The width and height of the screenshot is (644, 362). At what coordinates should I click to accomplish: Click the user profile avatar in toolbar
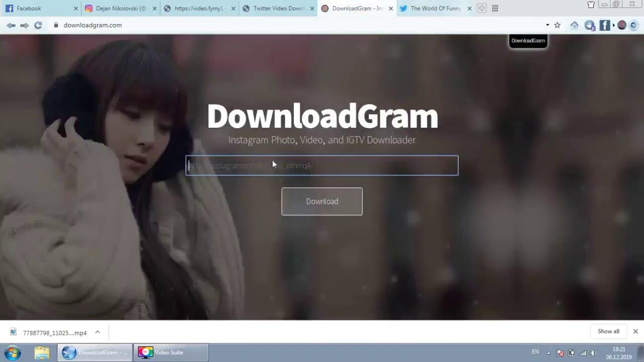coord(622,25)
